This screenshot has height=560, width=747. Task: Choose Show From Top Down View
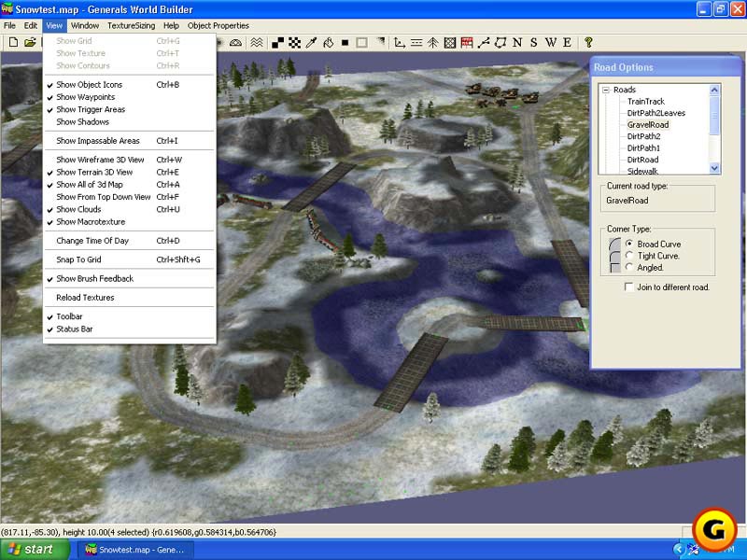tap(129, 197)
